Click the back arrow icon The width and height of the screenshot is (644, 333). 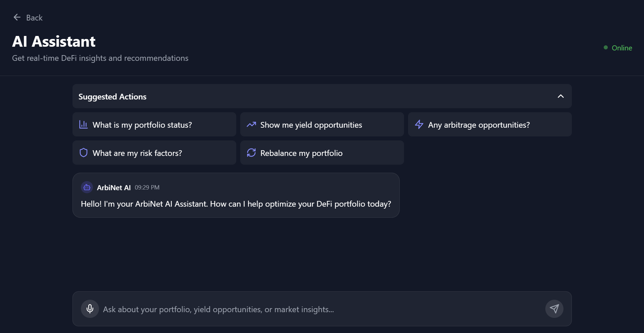click(17, 17)
